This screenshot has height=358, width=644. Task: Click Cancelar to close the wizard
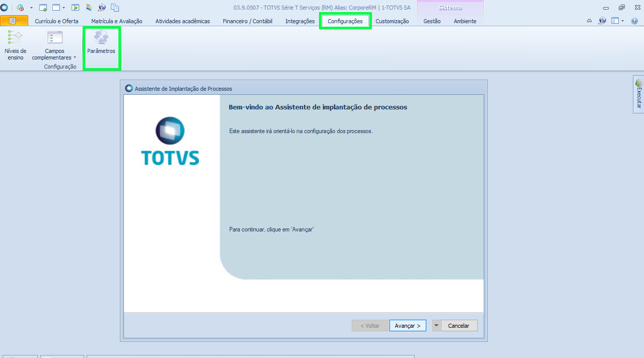tap(459, 326)
